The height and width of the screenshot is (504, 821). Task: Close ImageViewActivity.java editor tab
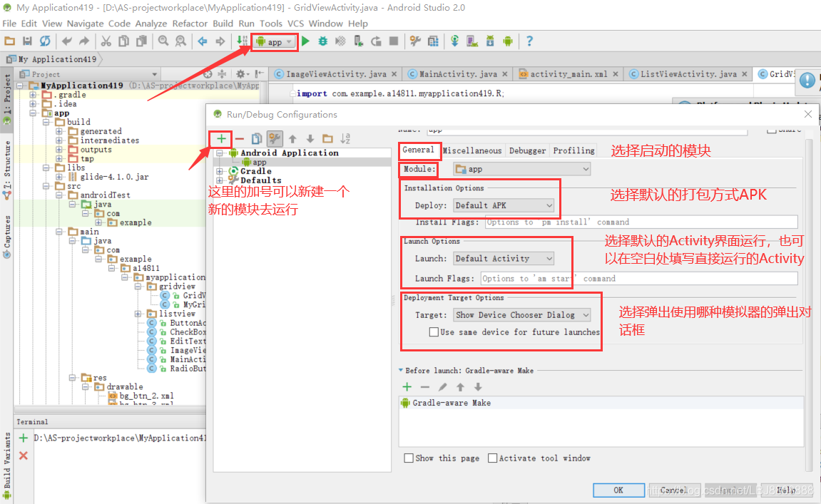coord(394,74)
